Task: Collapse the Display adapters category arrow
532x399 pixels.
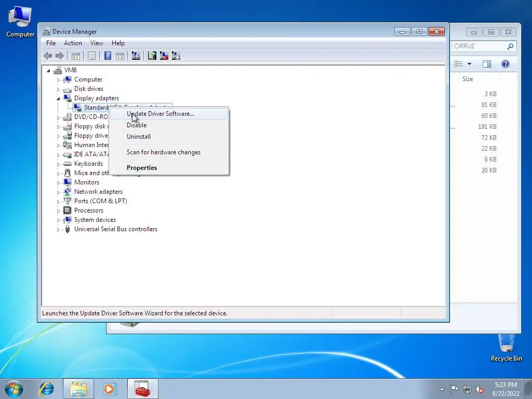Action: coord(58,99)
